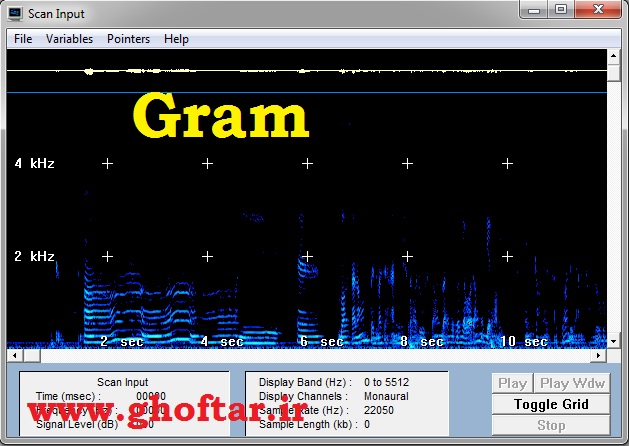Click the '4 kHz' axis label

[x=34, y=164]
